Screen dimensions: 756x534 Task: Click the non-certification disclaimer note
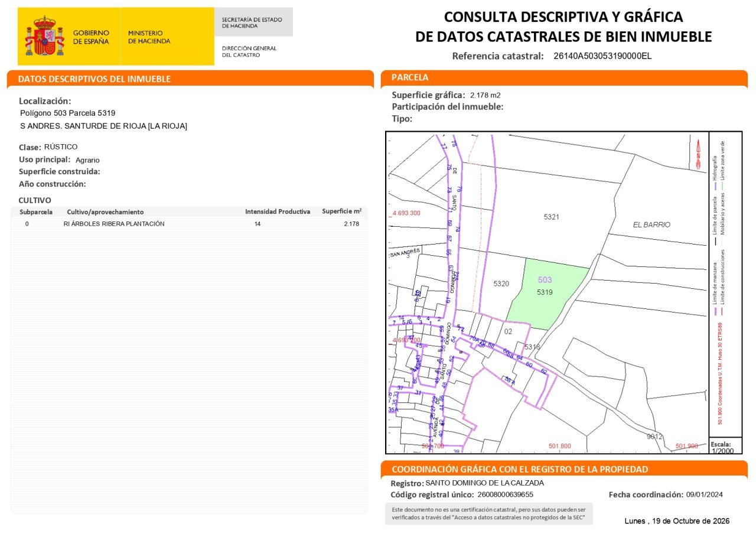488,513
